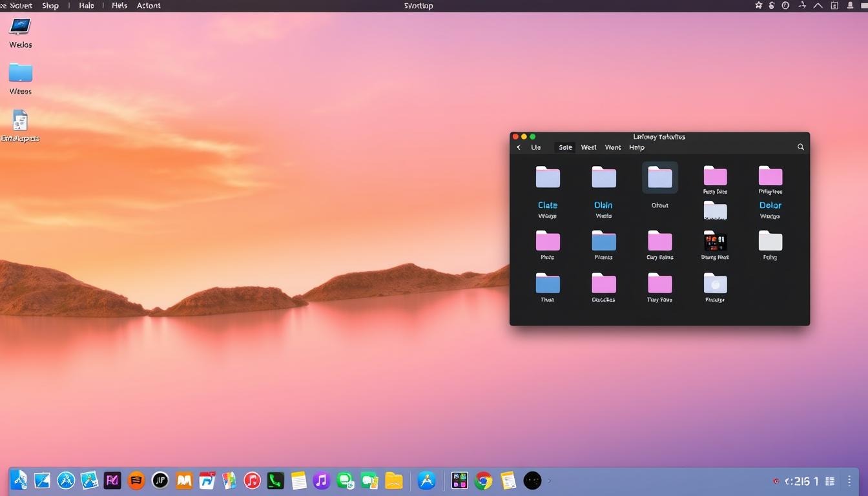Open the "Welos" computer icon on desktop
Image resolution: width=868 pixels, height=496 pixels.
point(20,27)
